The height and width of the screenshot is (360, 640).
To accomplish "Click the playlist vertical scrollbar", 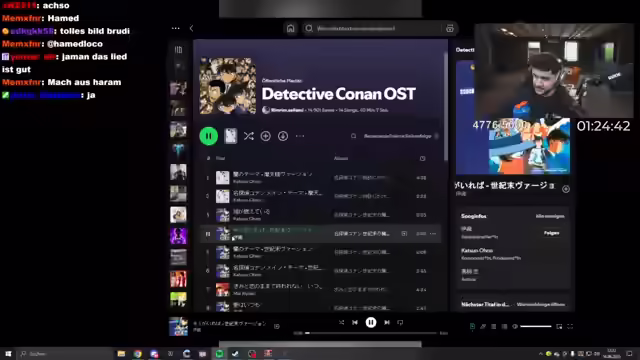I will point(446,106).
